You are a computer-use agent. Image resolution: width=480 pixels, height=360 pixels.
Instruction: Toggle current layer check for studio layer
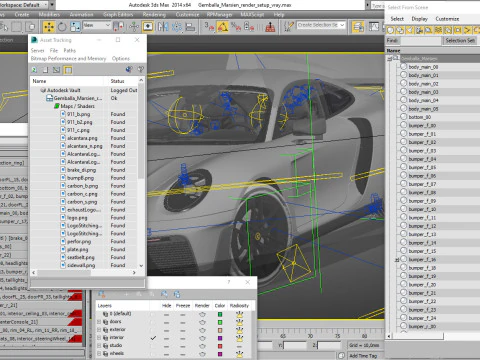(153, 346)
